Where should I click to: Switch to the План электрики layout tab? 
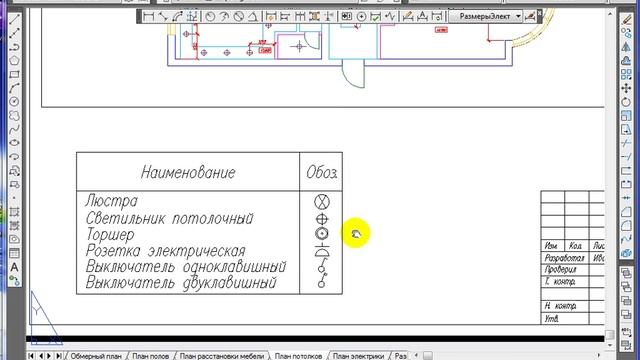coord(358,356)
